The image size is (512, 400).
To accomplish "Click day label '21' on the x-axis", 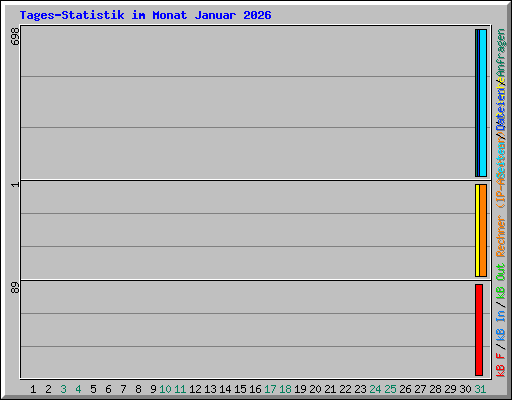I will click(330, 389).
